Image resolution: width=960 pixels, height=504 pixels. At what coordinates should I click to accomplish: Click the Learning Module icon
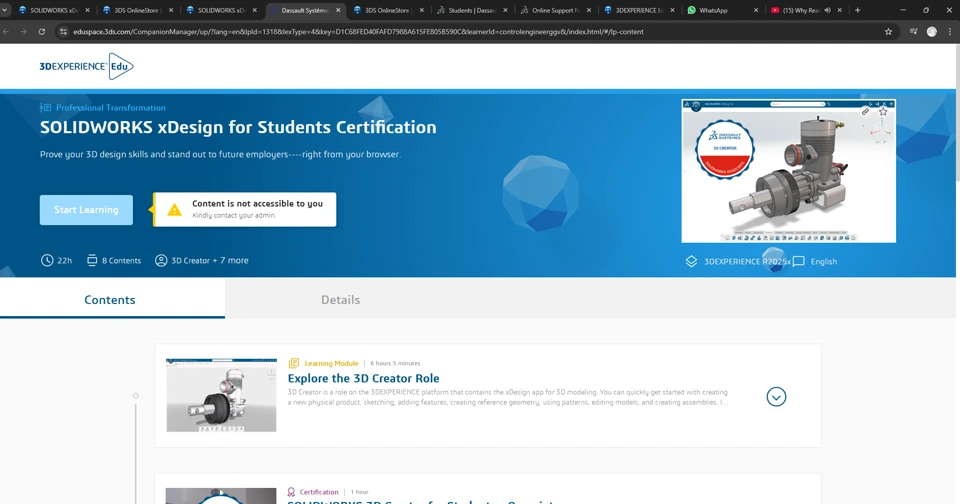pyautogui.click(x=294, y=363)
